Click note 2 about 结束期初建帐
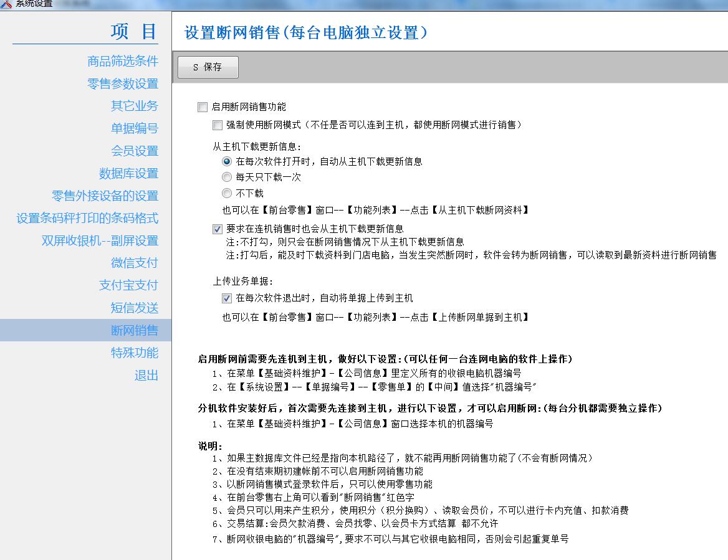This screenshot has height=560, width=728. click(318, 472)
